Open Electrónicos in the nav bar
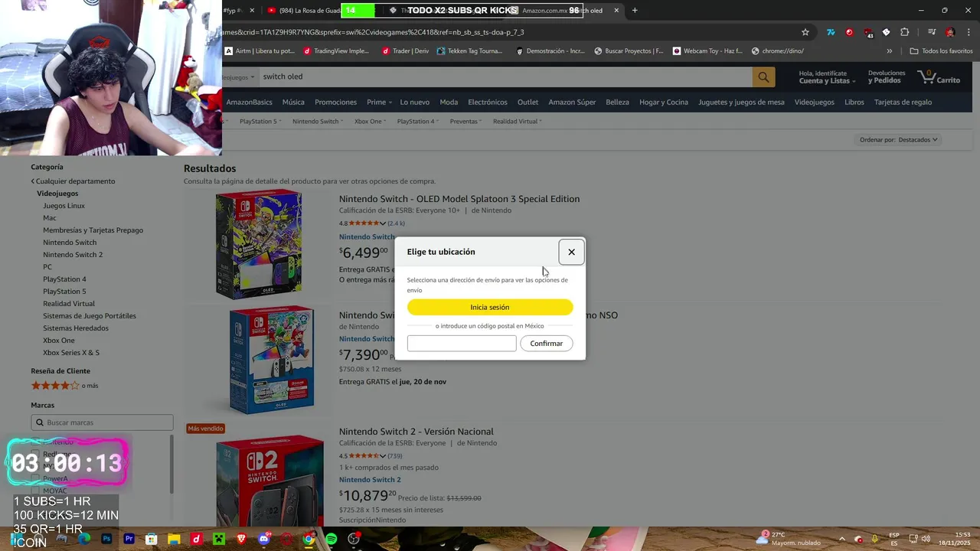 point(488,102)
